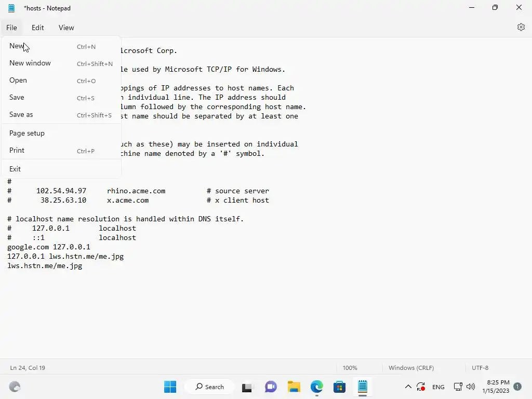Open Task View on the taskbar
Screen dimensions: 532x399
point(247,387)
